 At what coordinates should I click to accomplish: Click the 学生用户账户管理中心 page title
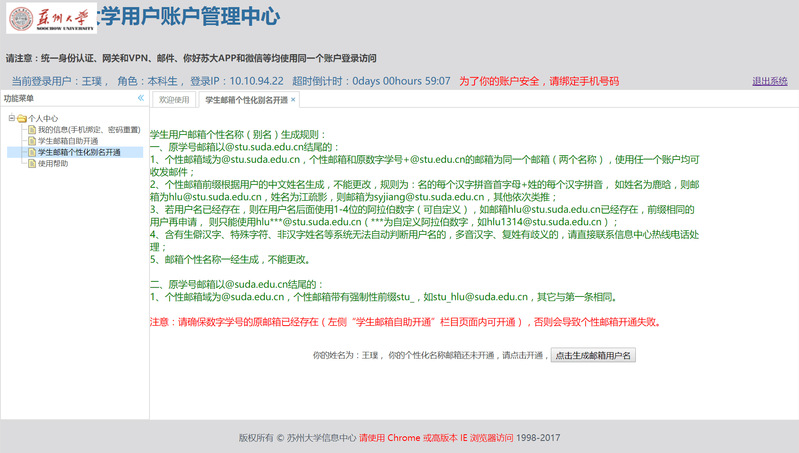point(190,18)
